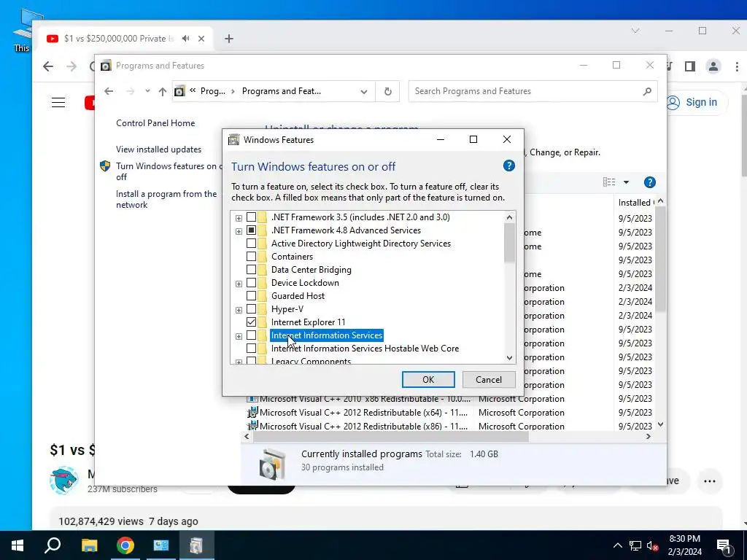Viewport: 747px width, 560px height.
Task: Open the Programs and Features help icon
Action: (x=649, y=182)
